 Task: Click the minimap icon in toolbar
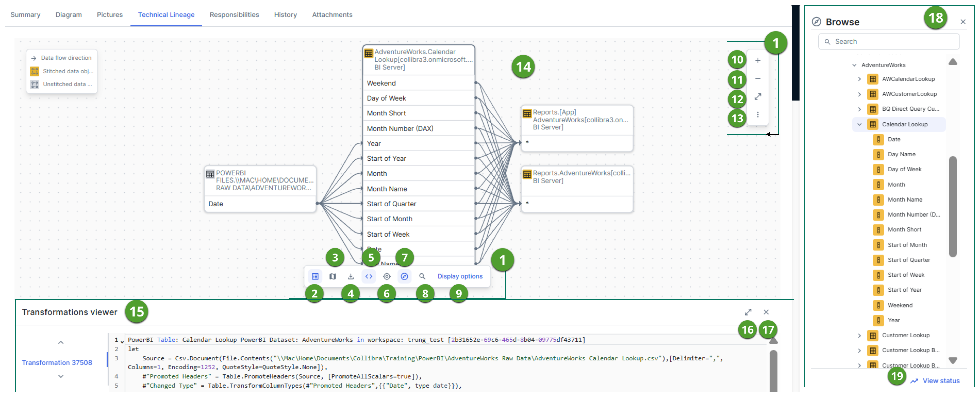[x=333, y=276]
